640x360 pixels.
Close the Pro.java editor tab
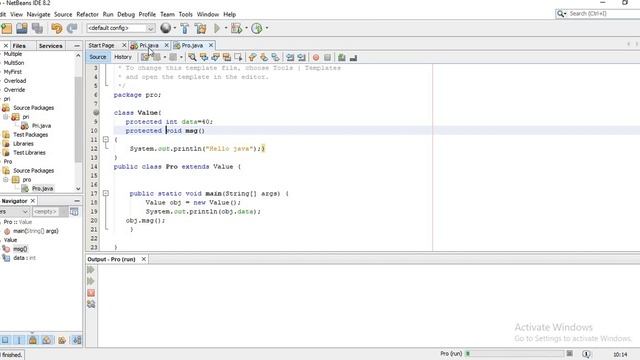[211, 45]
